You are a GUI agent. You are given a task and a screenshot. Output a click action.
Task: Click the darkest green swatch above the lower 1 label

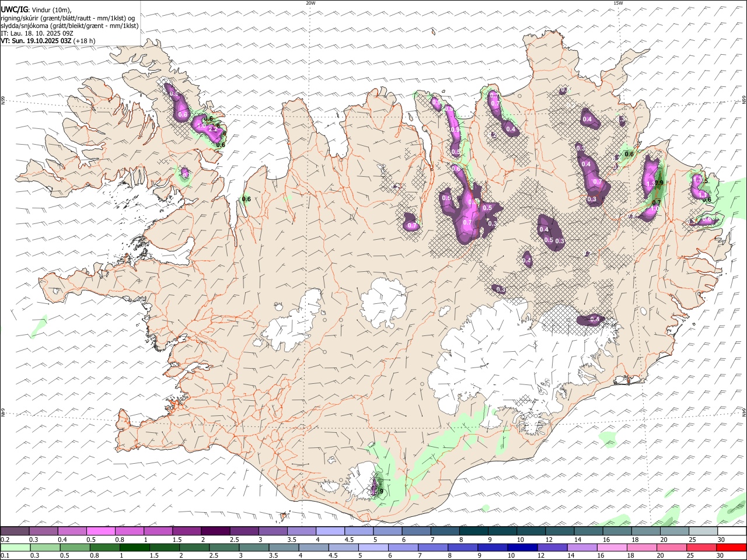pos(135,548)
